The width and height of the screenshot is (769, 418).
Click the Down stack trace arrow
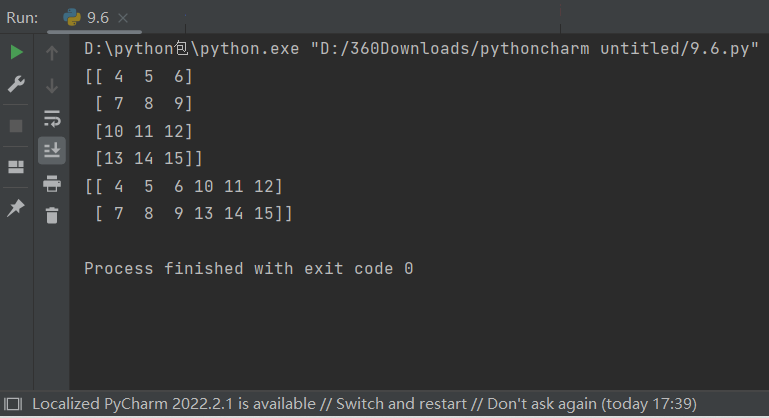[52, 86]
